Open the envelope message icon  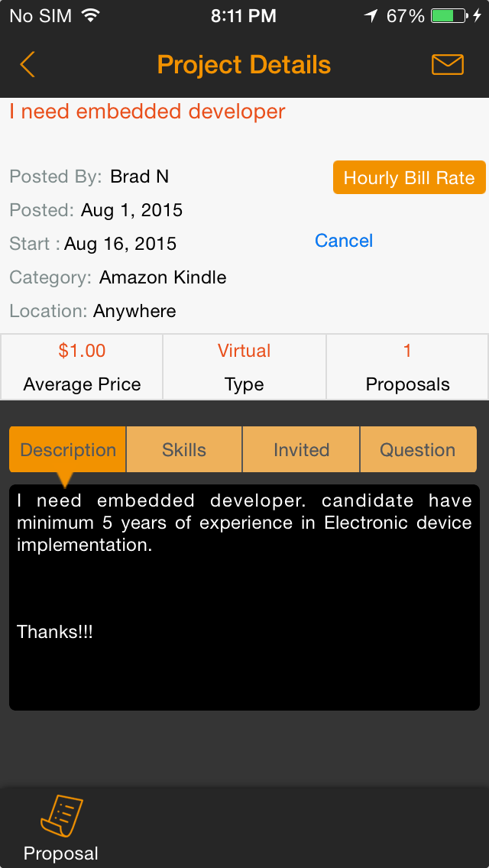click(448, 64)
